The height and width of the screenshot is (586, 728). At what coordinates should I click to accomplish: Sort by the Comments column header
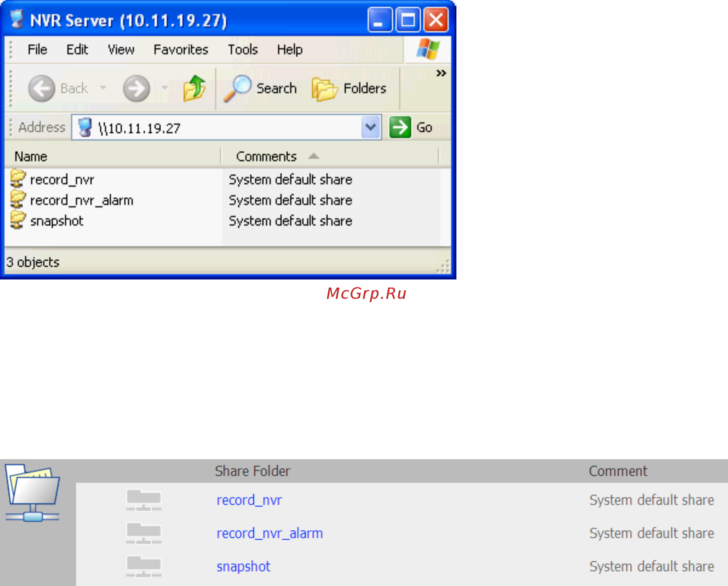pos(330,156)
